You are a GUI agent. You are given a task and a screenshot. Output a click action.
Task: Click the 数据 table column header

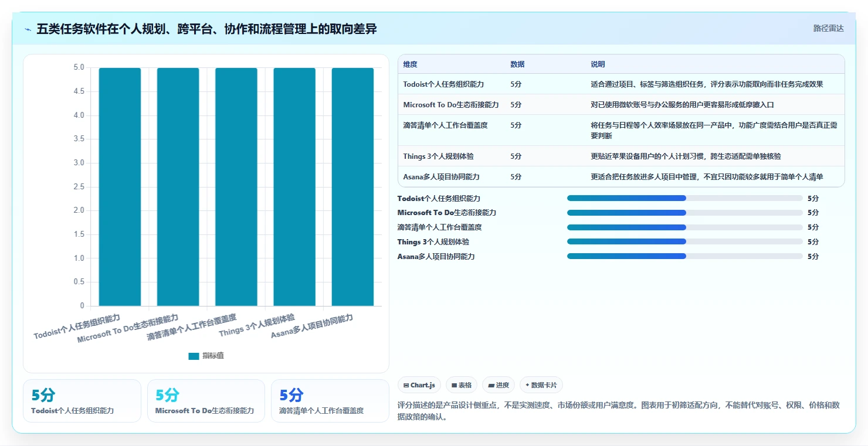(517, 64)
